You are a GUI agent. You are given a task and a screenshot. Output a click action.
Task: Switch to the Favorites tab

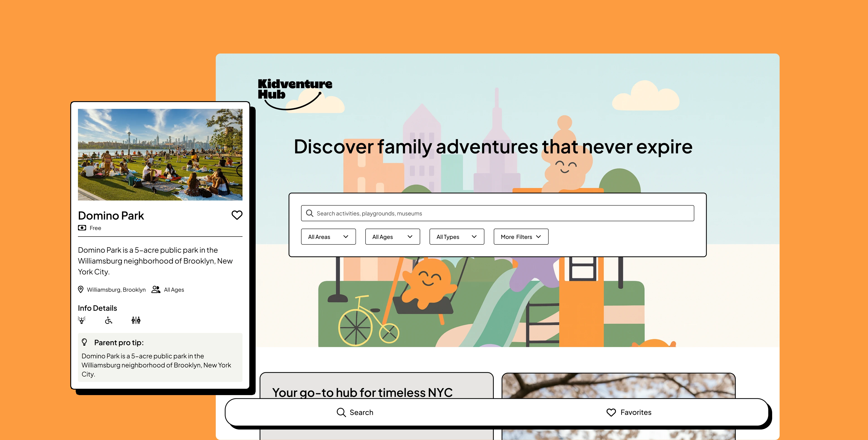tap(629, 412)
